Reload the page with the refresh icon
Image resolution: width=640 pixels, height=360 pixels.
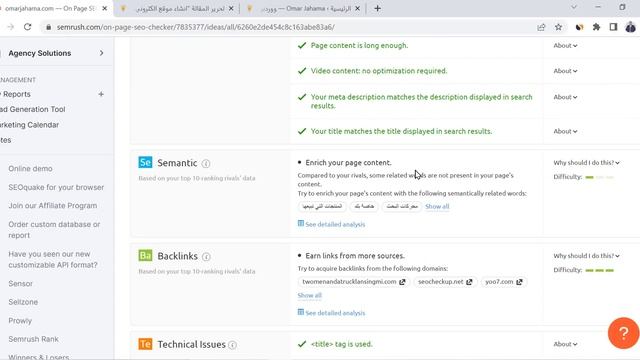(x=27, y=27)
